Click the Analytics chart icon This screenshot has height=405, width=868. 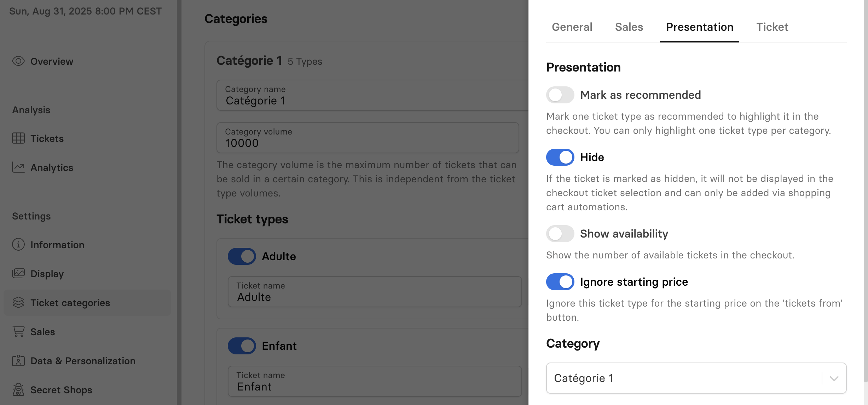(x=18, y=167)
